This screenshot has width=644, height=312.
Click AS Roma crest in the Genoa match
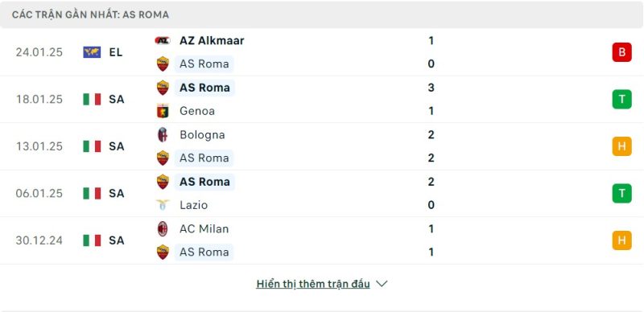163,88
